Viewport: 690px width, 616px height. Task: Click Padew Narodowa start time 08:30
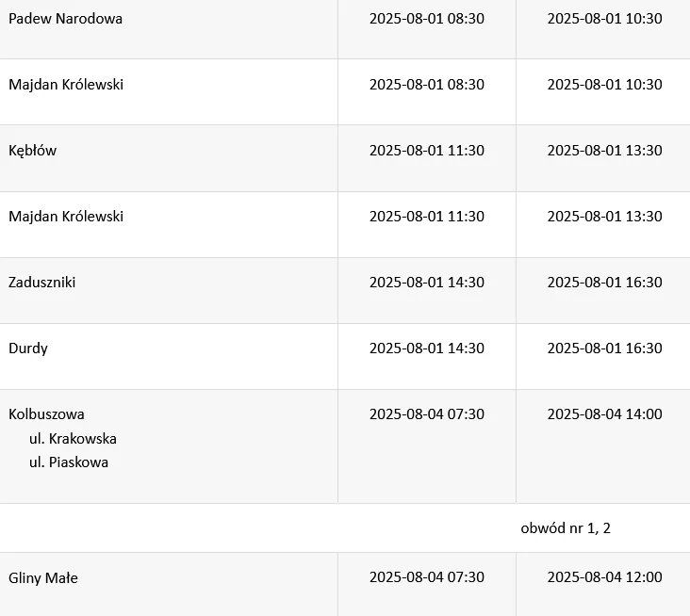[x=427, y=19]
